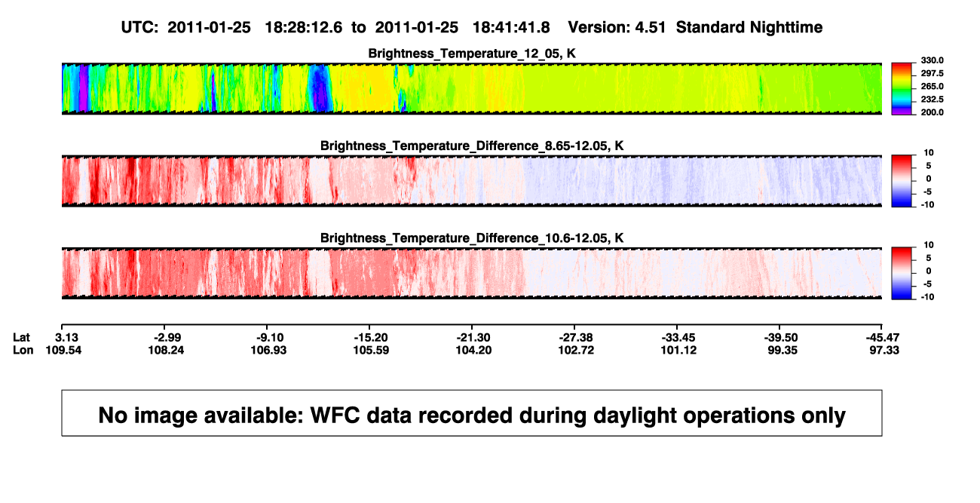Select the 8.65-12.05 difference image strip
The height and width of the screenshot is (503, 980).
click(x=471, y=181)
